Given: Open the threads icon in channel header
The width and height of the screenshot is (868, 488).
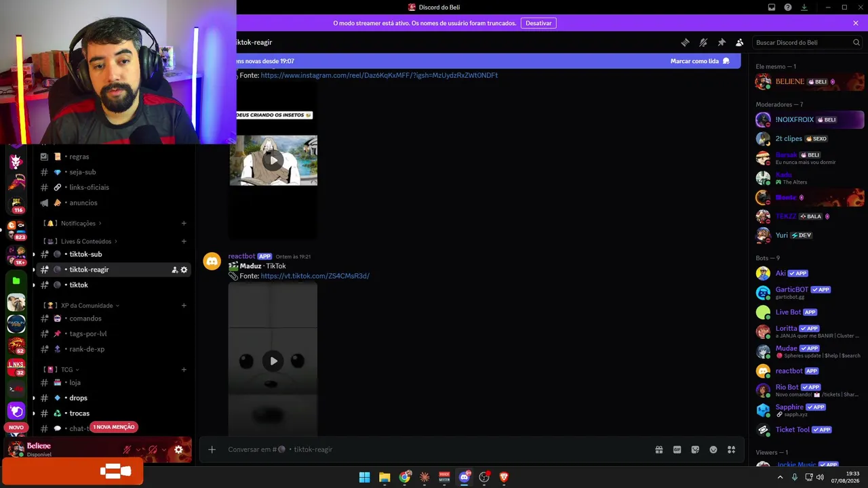Looking at the screenshot, I should pyautogui.click(x=685, y=42).
